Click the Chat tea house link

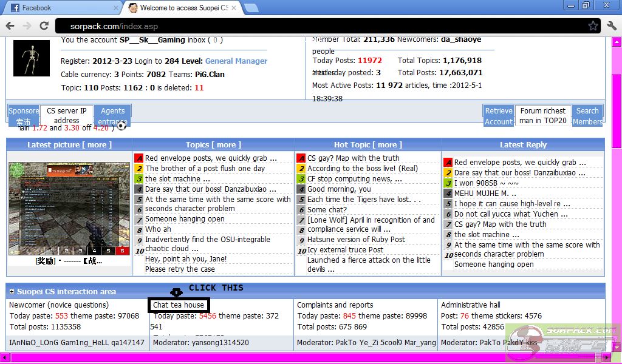point(179,305)
